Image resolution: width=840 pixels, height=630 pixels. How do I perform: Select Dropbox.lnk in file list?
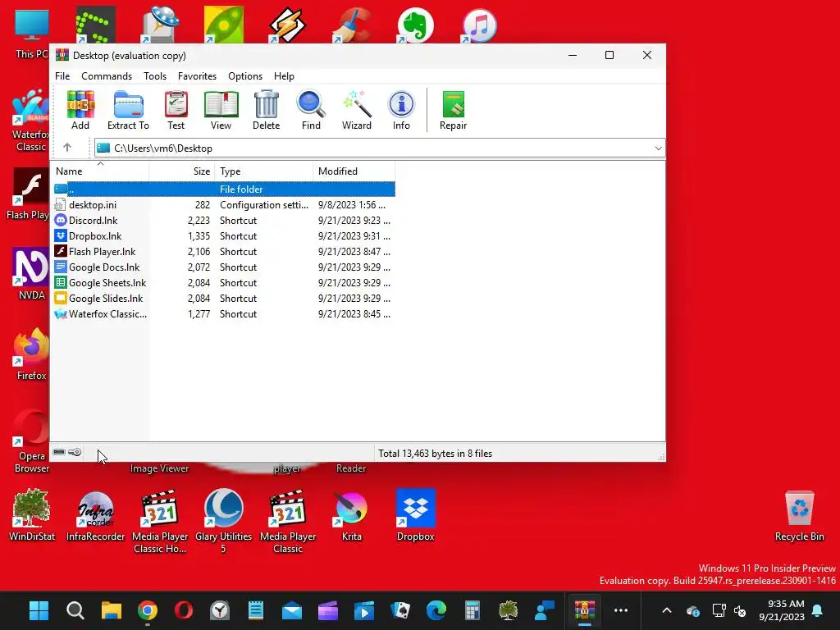click(x=223, y=235)
